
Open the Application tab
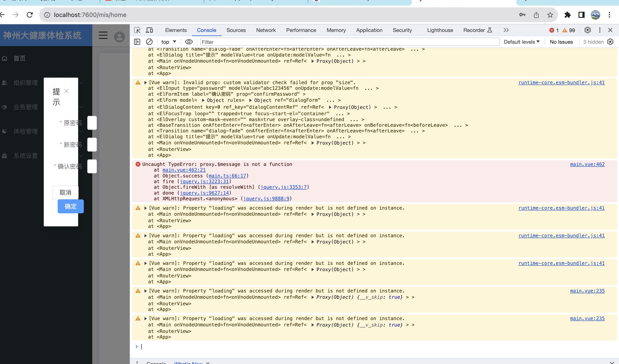click(x=369, y=30)
